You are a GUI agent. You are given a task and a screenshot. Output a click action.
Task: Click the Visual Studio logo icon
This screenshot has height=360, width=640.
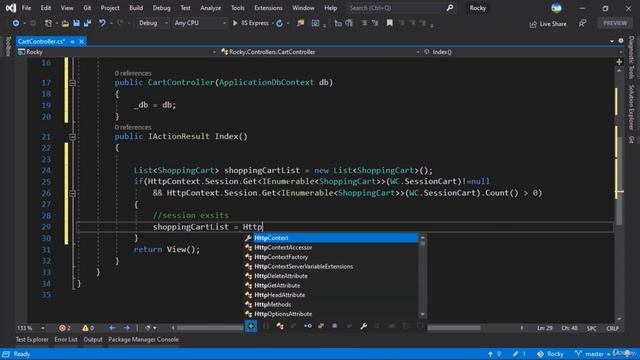(x=11, y=8)
